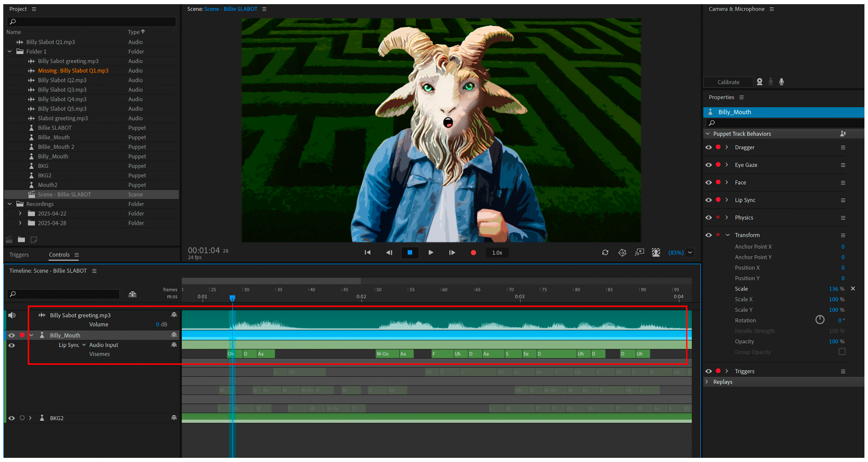The width and height of the screenshot is (868, 462).
Task: Expand the Replays section
Action: [707, 382]
